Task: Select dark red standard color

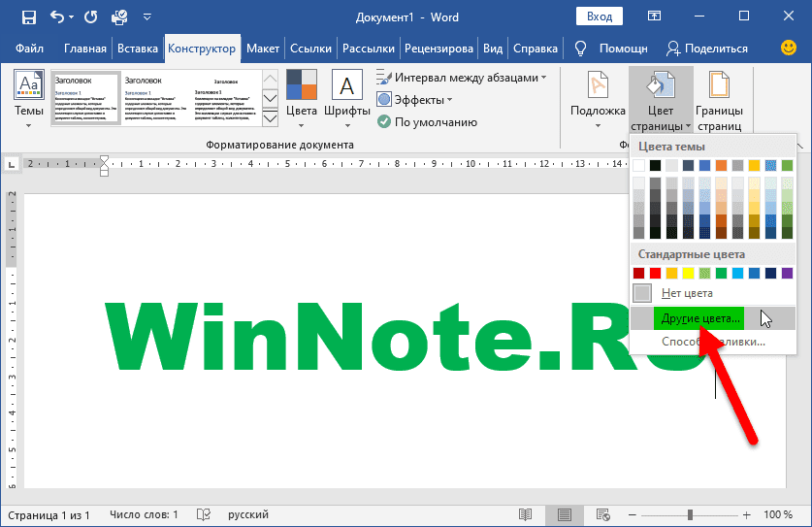Action: pyautogui.click(x=638, y=273)
